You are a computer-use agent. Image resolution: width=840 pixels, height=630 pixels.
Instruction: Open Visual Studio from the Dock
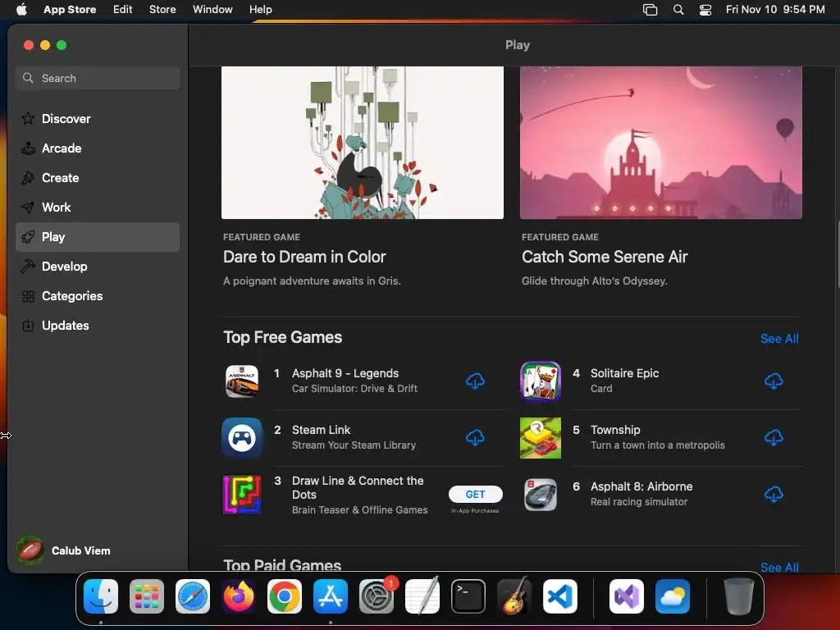(627, 596)
